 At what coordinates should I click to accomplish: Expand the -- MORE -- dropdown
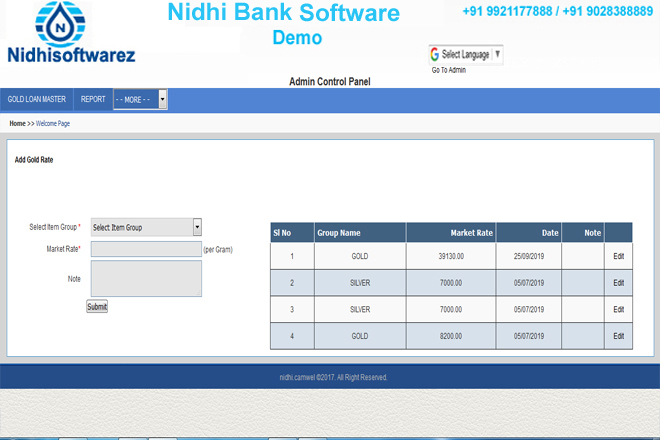pyautogui.click(x=141, y=99)
